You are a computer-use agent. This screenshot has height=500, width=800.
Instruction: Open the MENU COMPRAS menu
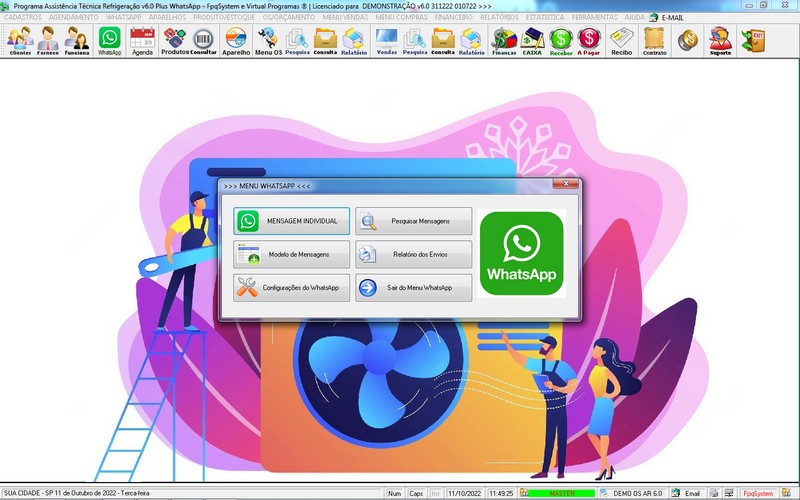tap(402, 17)
